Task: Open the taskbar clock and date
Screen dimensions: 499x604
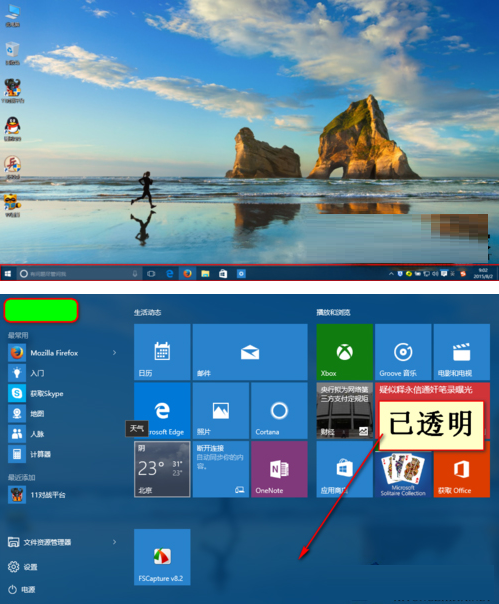Action: coord(483,274)
